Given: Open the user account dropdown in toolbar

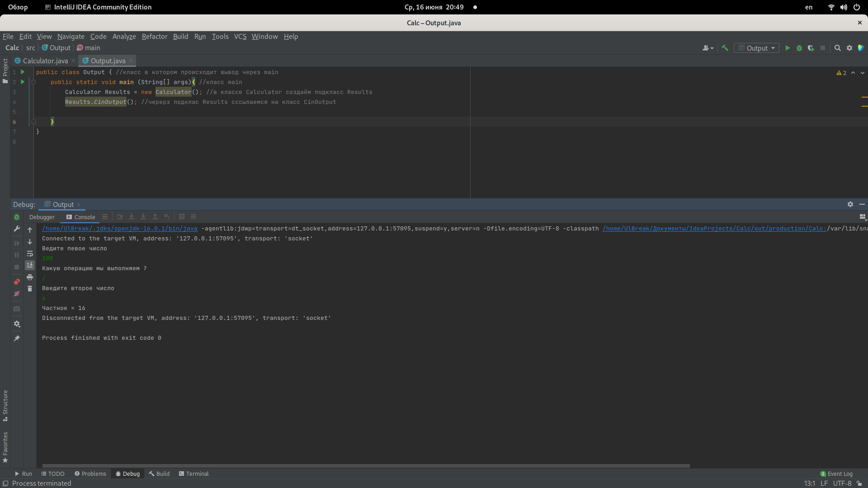Looking at the screenshot, I should 708,48.
